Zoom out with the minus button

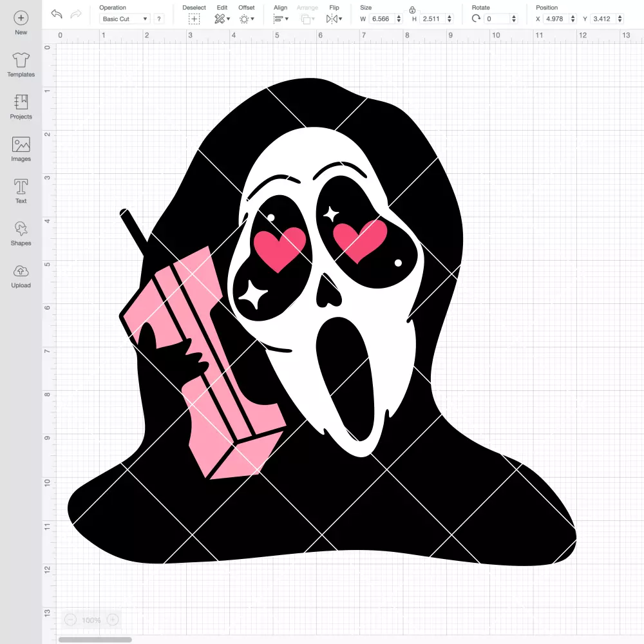pyautogui.click(x=70, y=620)
